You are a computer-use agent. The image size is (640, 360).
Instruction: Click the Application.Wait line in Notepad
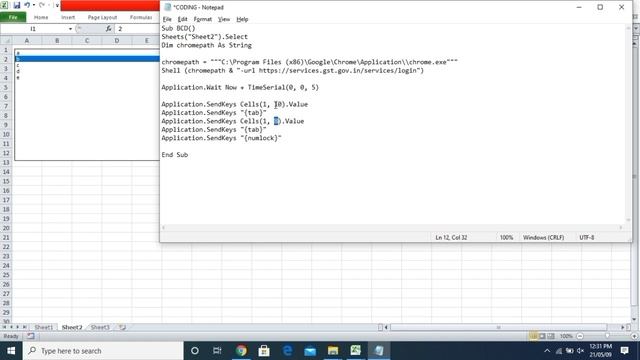click(240, 87)
